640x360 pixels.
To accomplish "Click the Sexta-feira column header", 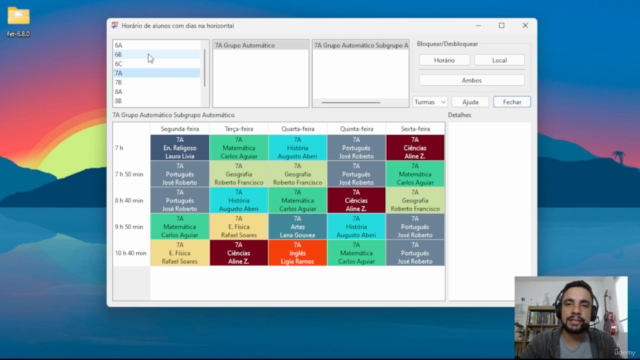I will pos(415,129).
